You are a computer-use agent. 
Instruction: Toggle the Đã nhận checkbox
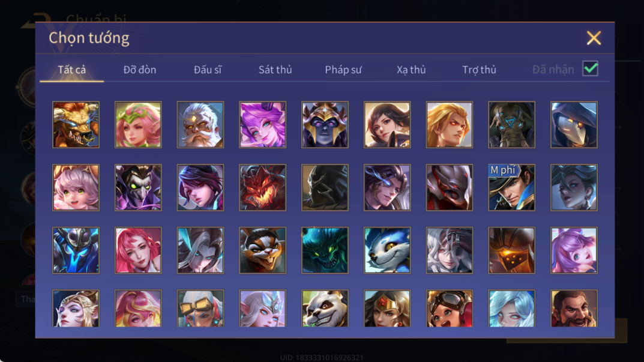pyautogui.click(x=590, y=68)
